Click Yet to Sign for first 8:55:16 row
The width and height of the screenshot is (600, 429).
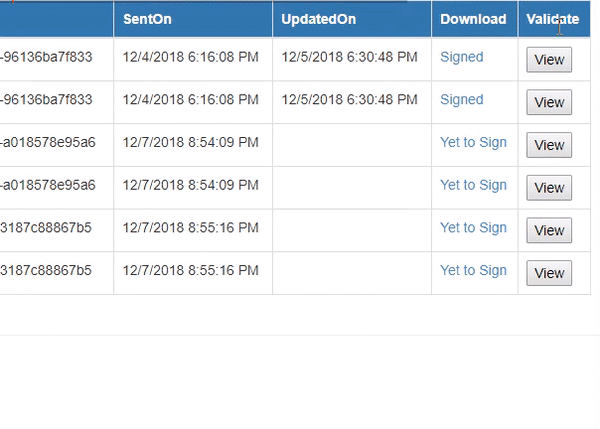tap(473, 228)
